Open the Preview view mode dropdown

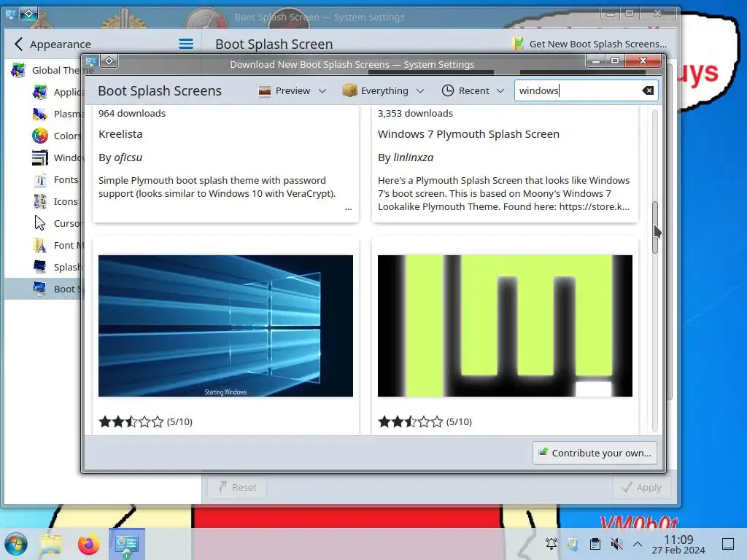coord(293,90)
